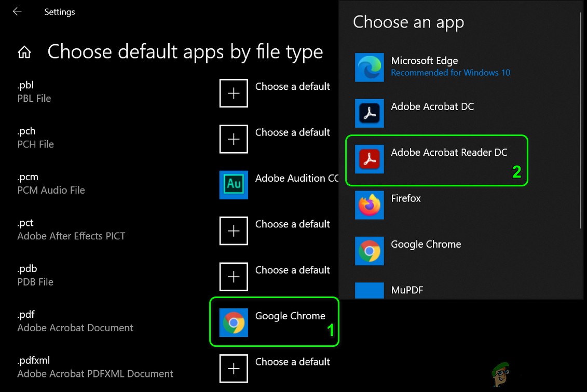This screenshot has width=587, height=392.
Task: Go back using the Settings back arrow
Action: [x=17, y=11]
